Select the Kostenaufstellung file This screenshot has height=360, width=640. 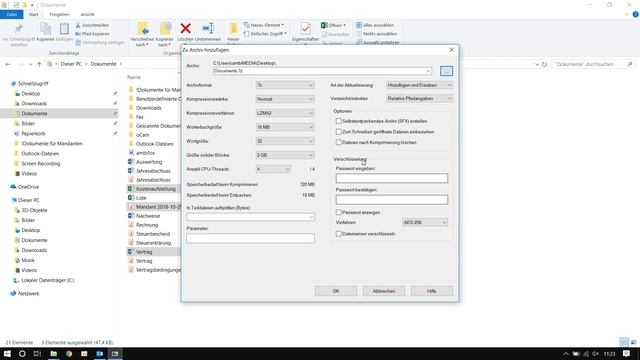156,189
